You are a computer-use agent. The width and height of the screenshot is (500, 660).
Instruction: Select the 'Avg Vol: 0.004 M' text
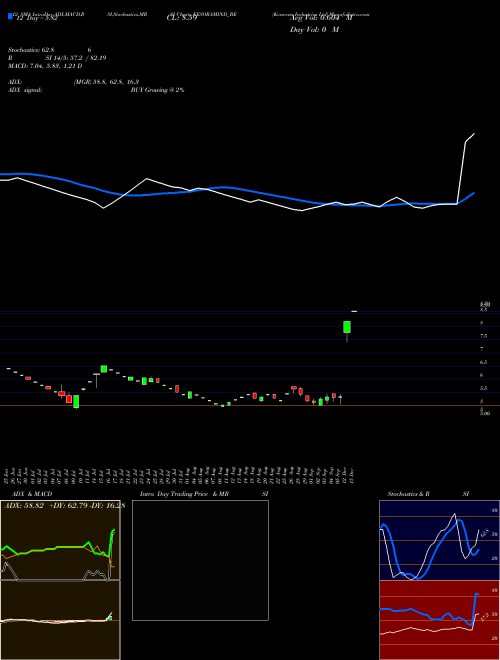click(321, 18)
